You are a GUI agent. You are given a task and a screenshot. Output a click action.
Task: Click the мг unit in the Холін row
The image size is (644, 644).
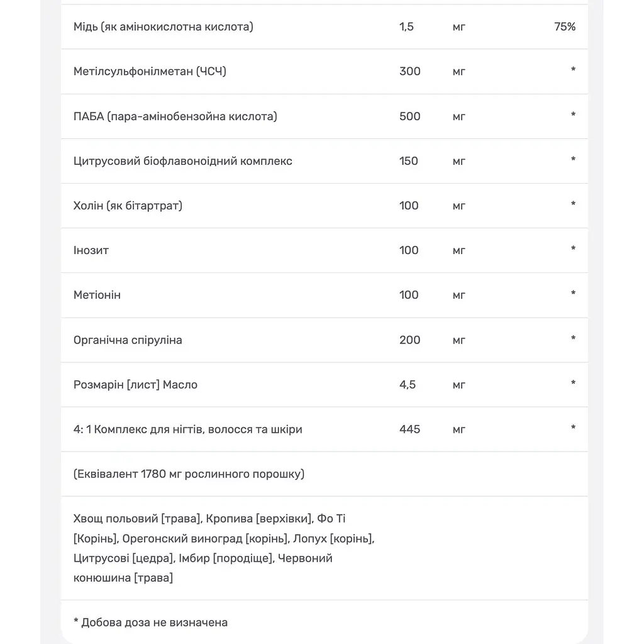[x=458, y=206]
